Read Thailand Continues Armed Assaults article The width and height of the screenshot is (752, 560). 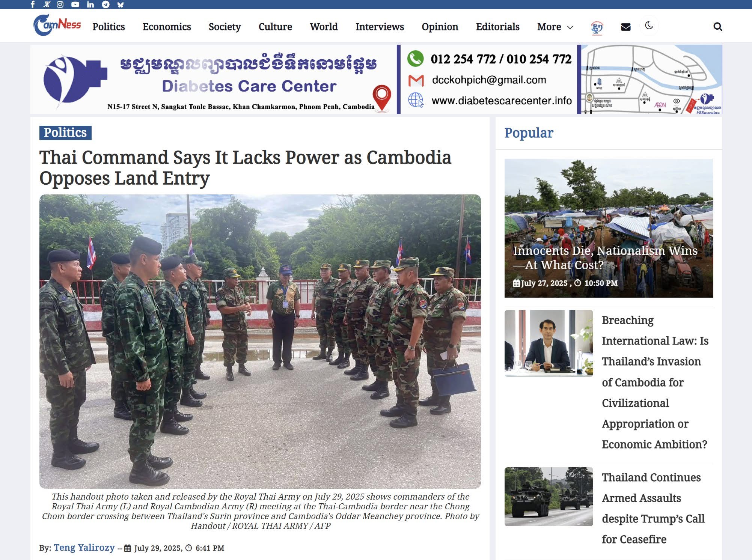pos(653,508)
